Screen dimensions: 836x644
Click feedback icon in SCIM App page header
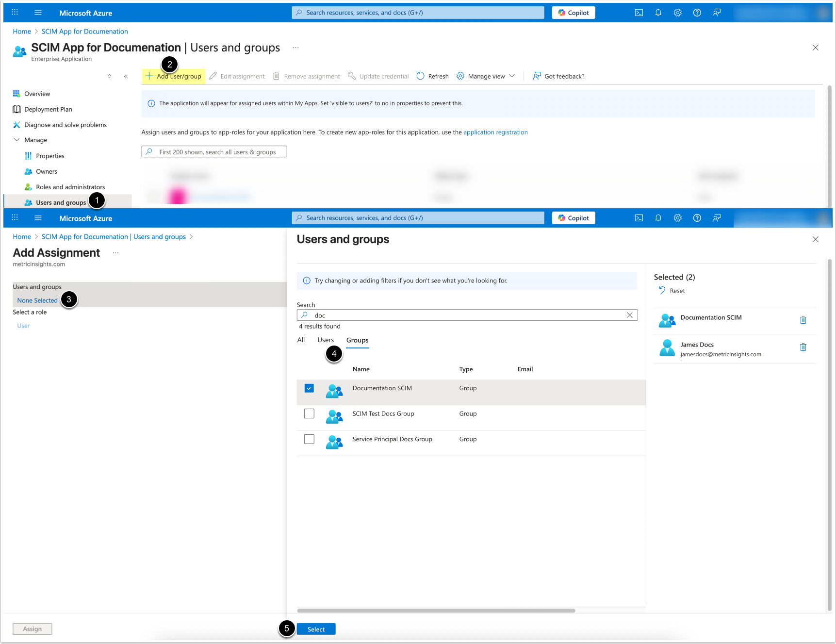(717, 13)
